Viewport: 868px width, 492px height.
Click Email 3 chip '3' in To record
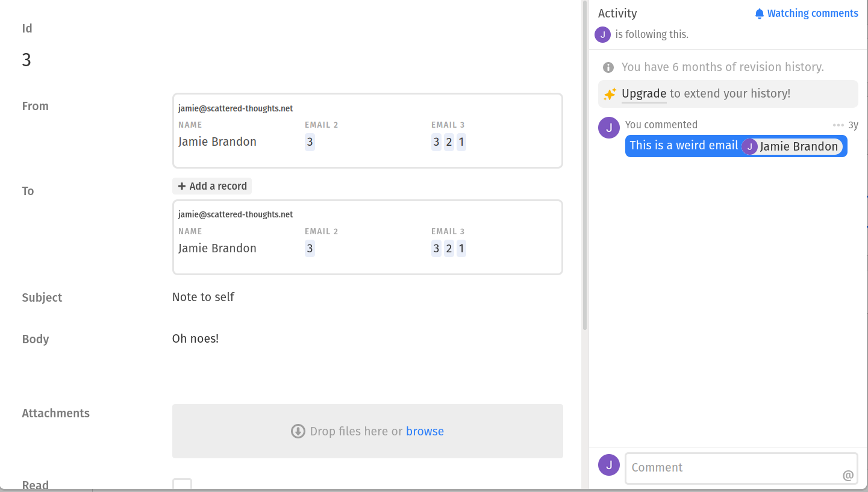436,248
